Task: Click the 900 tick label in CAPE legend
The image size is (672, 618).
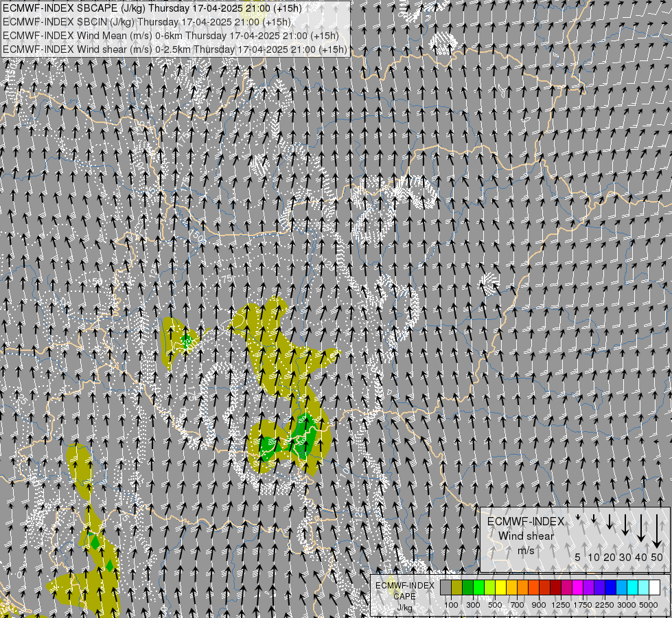Action: click(539, 605)
